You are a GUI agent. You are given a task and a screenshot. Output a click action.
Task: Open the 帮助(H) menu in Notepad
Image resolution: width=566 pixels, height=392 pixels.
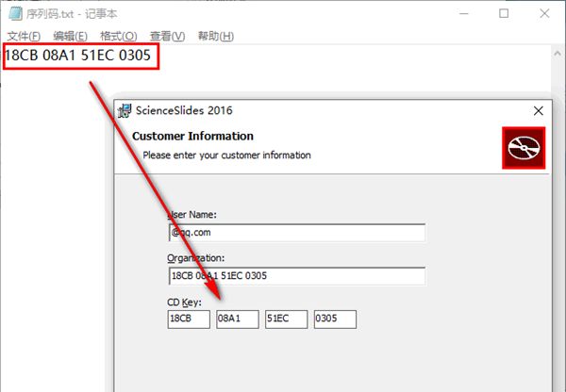click(x=215, y=36)
